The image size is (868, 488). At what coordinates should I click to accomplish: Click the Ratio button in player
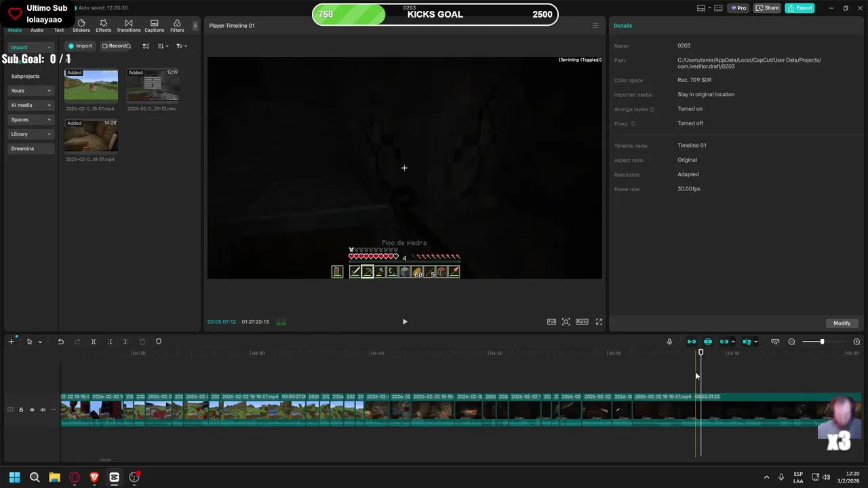[x=582, y=322]
